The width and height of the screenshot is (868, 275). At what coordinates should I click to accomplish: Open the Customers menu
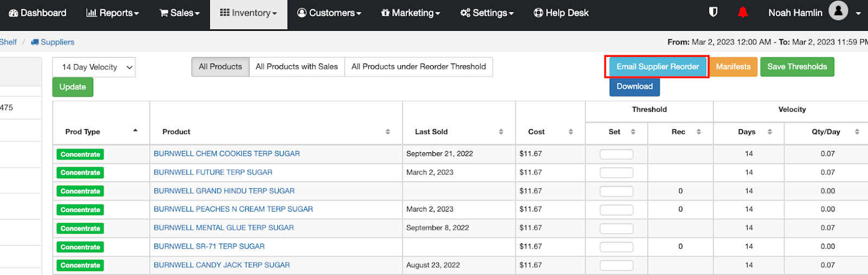329,12
